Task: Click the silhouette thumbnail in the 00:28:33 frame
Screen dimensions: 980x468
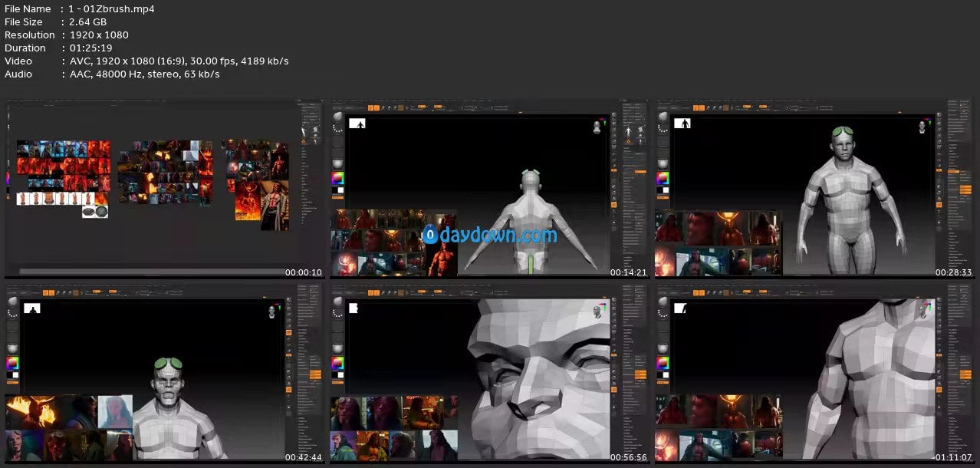Action: (x=682, y=123)
